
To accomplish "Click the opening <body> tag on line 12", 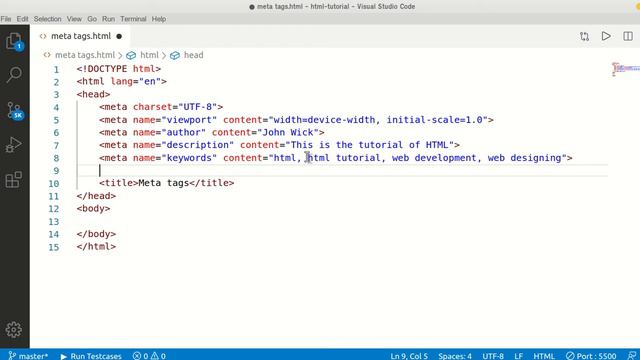I will point(93,208).
